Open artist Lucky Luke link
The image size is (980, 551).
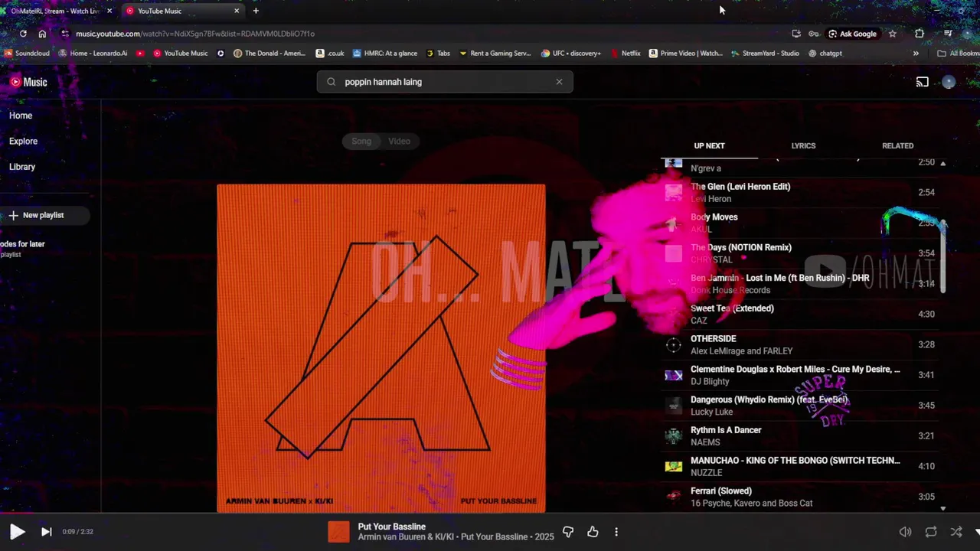coord(711,412)
